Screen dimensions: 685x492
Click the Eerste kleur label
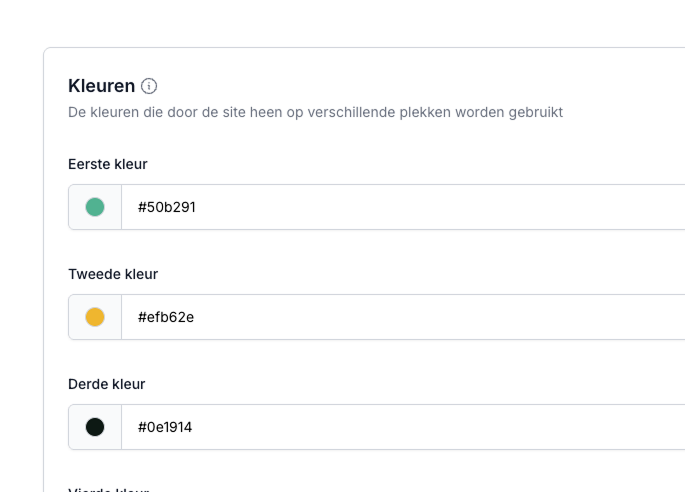(x=108, y=164)
